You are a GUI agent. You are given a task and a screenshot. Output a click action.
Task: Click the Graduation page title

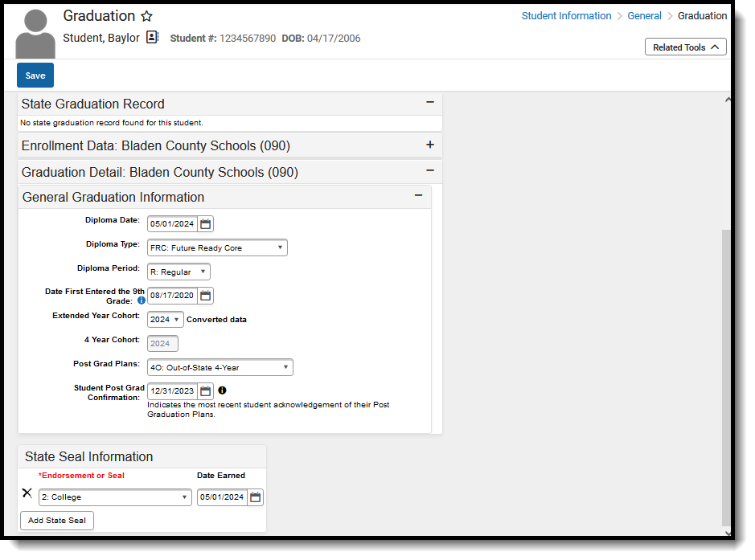99,16
